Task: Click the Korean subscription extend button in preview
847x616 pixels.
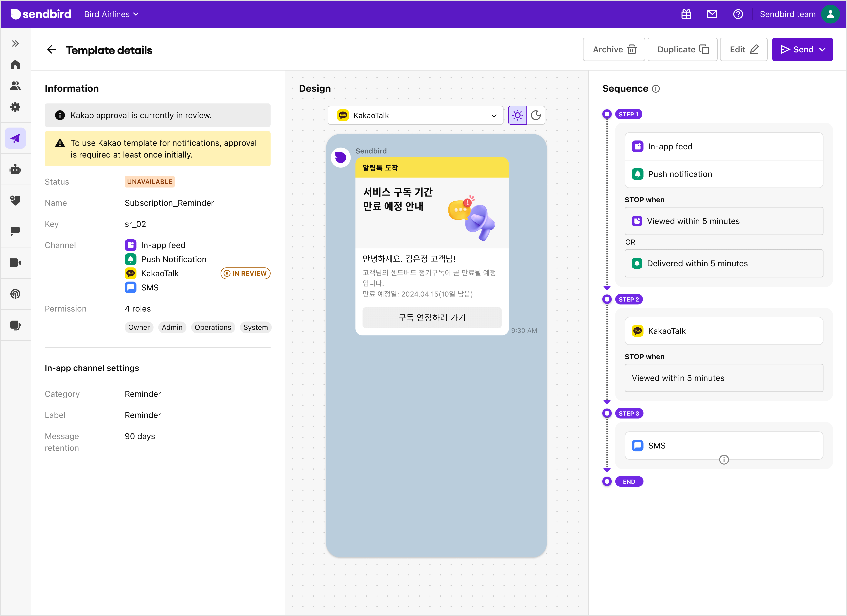Action: tap(432, 318)
